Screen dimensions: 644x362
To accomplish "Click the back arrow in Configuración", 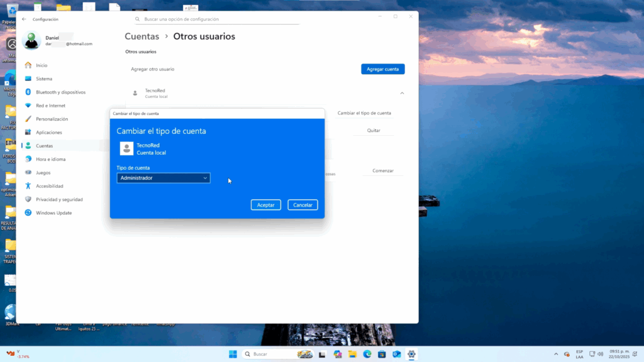I will (25, 19).
